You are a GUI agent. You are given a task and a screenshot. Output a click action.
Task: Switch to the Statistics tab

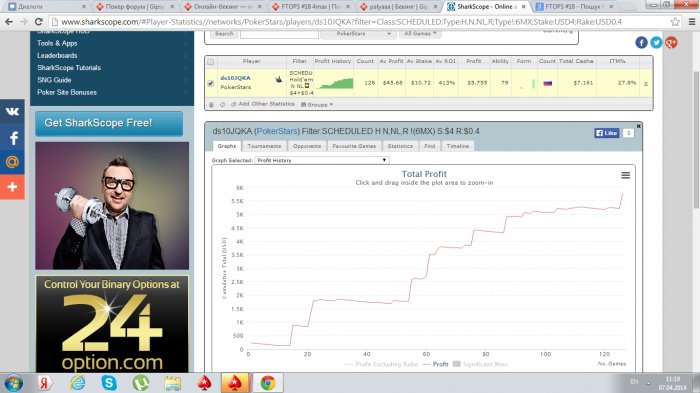[400, 146]
